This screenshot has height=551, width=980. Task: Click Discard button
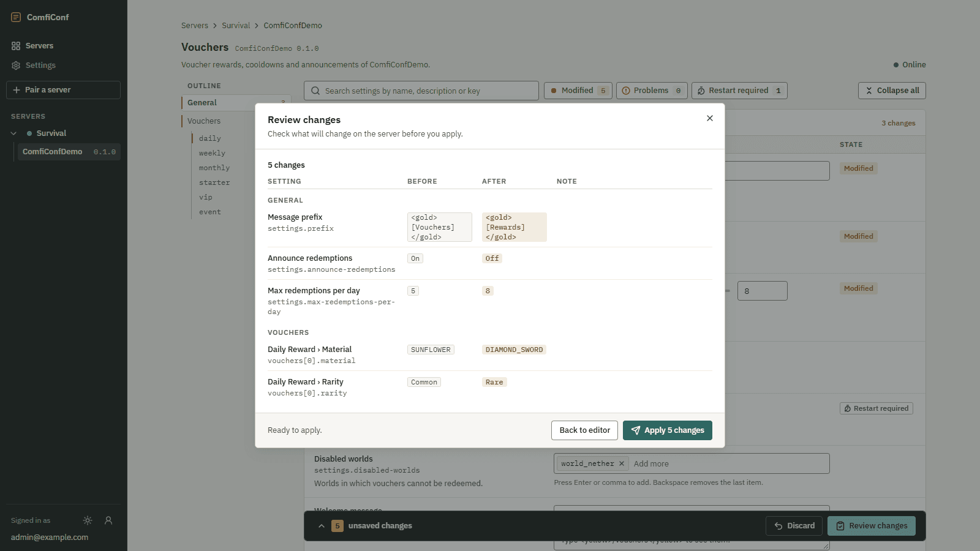click(794, 526)
